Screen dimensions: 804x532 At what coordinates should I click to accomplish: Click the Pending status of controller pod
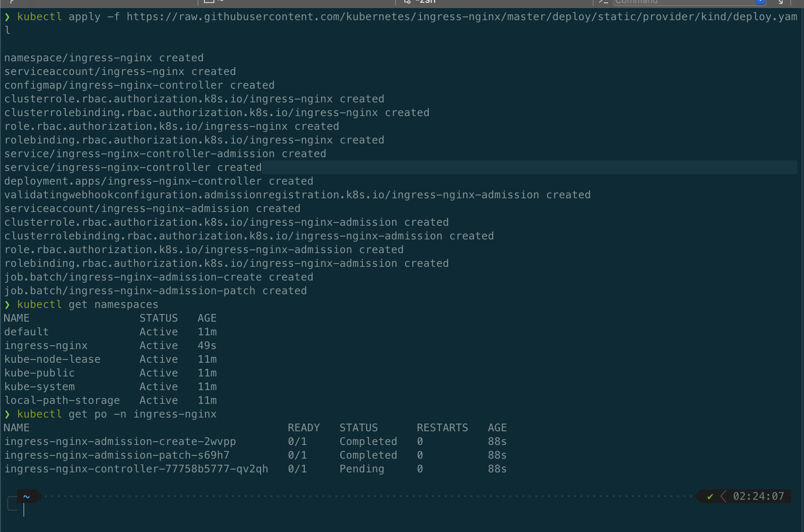[362, 469]
